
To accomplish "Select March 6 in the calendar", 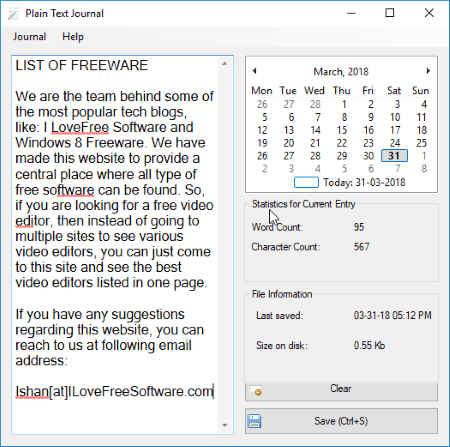I will 291,117.
